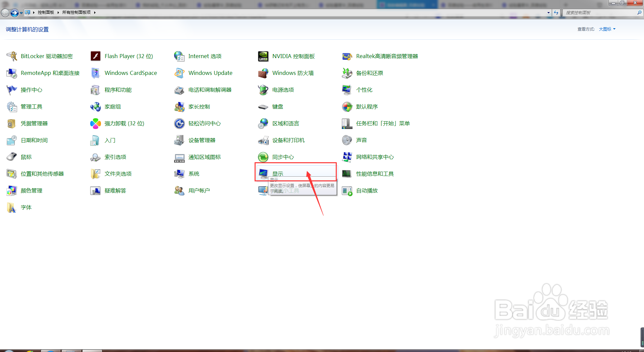Click the computer icon in address bar

[28, 12]
